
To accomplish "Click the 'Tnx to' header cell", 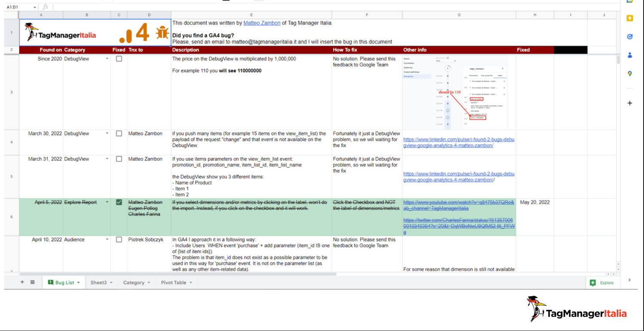I will tap(149, 50).
